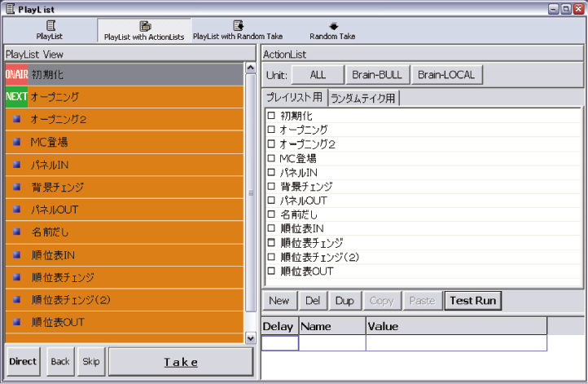Click the NEXT badge on オープニング row
The width and height of the screenshot is (588, 384).
16,97
